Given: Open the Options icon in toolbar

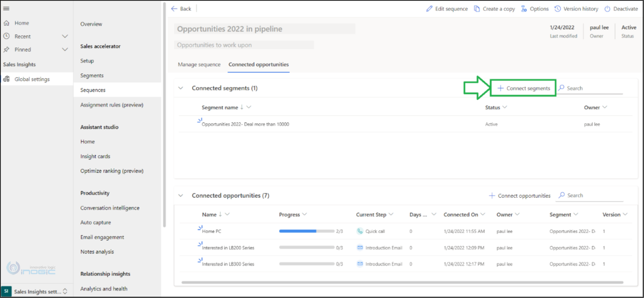Looking at the screenshot, I should click(x=524, y=9).
